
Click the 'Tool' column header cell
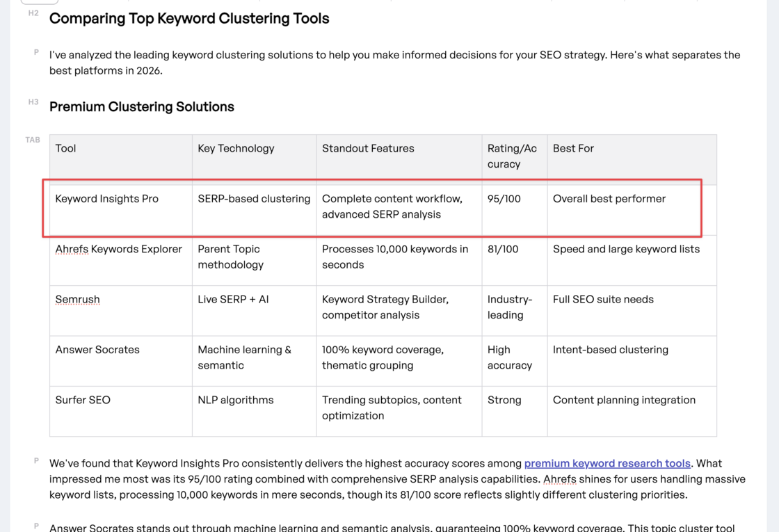[x=121, y=159]
